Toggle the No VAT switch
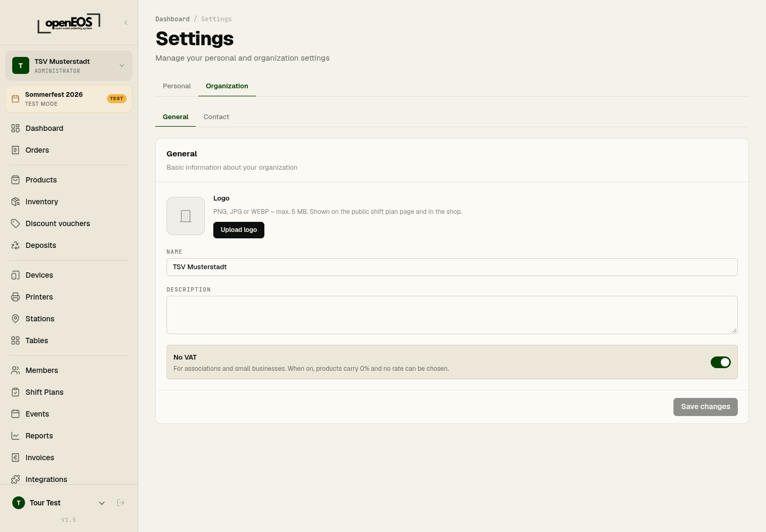 [x=721, y=362]
